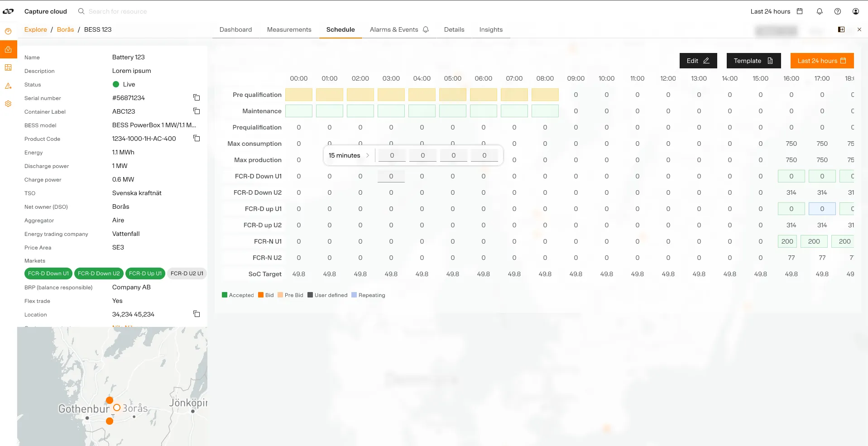The width and height of the screenshot is (868, 446).
Task: Open the alarms triangle sidebar icon
Action: 8,86
